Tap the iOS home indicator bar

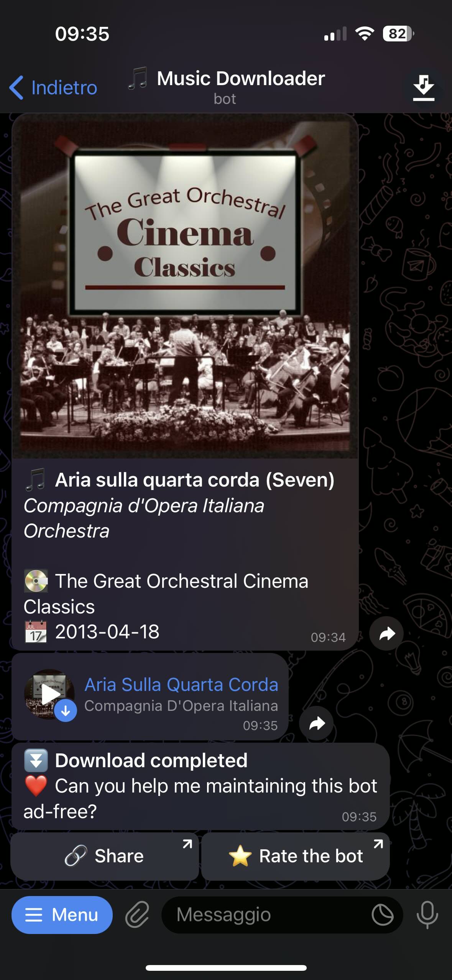(x=226, y=968)
